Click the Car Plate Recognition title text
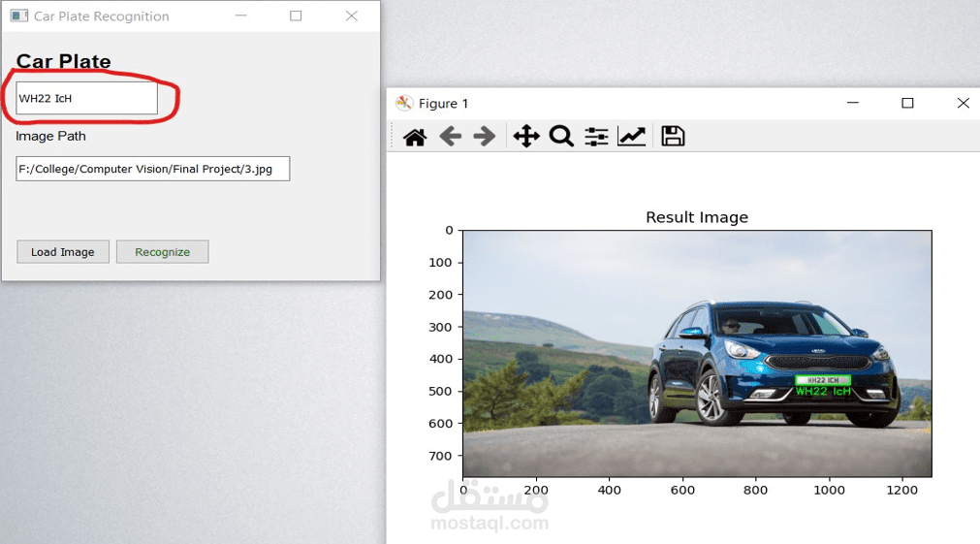Screen dimensions: 980x544 point(101,16)
